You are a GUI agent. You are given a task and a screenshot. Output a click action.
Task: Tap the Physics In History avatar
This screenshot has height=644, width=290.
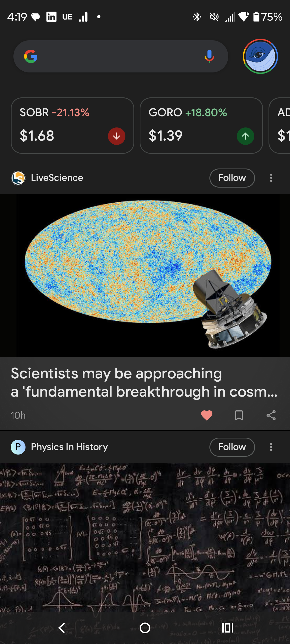18,447
